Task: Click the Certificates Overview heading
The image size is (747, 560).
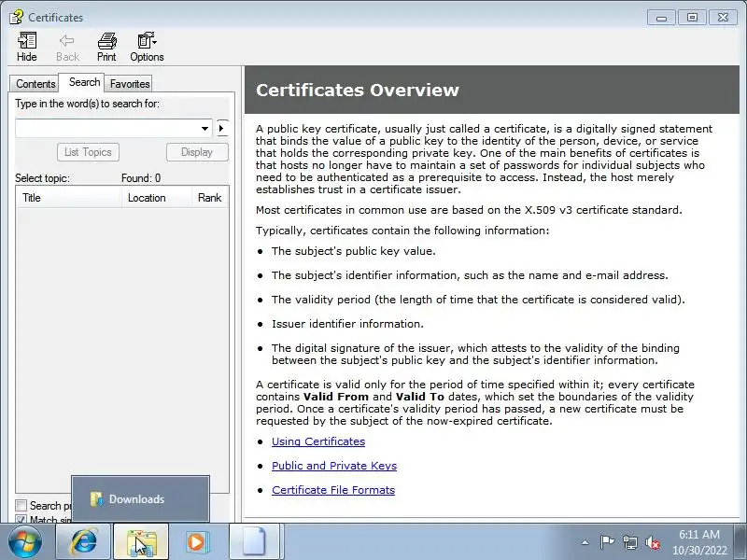Action: (x=358, y=90)
